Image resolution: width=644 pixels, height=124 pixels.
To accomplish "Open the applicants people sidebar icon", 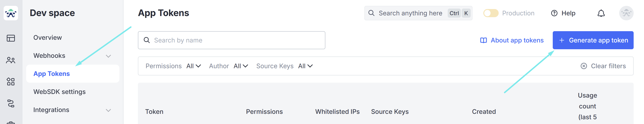I will pos(11,60).
